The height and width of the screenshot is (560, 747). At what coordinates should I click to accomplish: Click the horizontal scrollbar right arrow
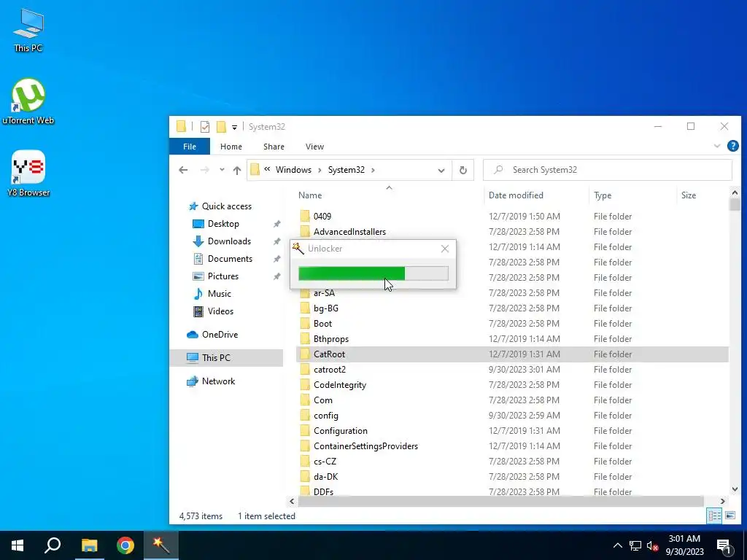coord(722,502)
